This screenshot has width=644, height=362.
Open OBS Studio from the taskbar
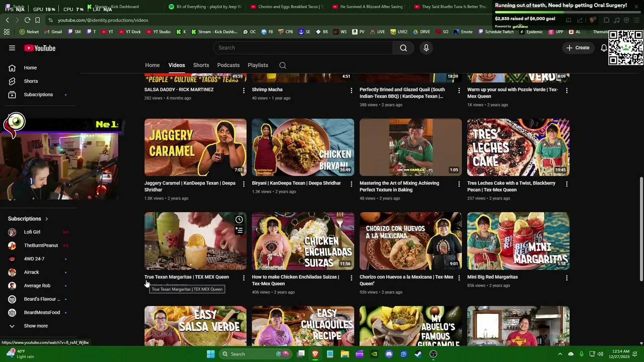click(433, 354)
